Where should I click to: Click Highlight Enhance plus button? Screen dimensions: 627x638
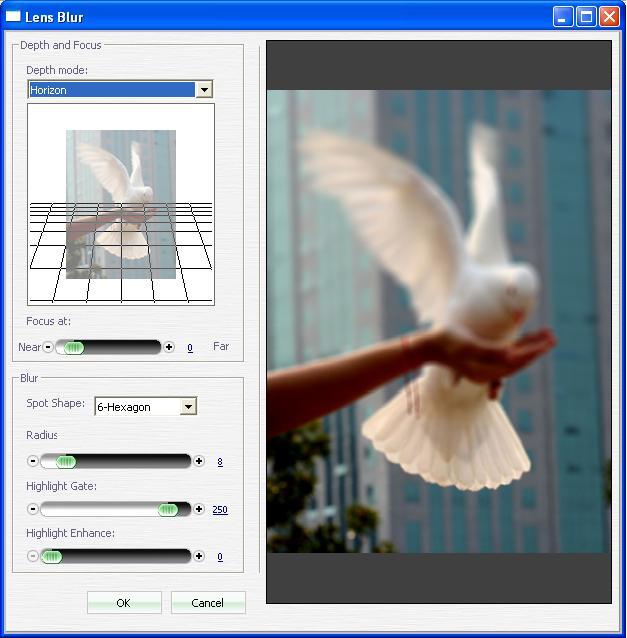click(x=199, y=556)
